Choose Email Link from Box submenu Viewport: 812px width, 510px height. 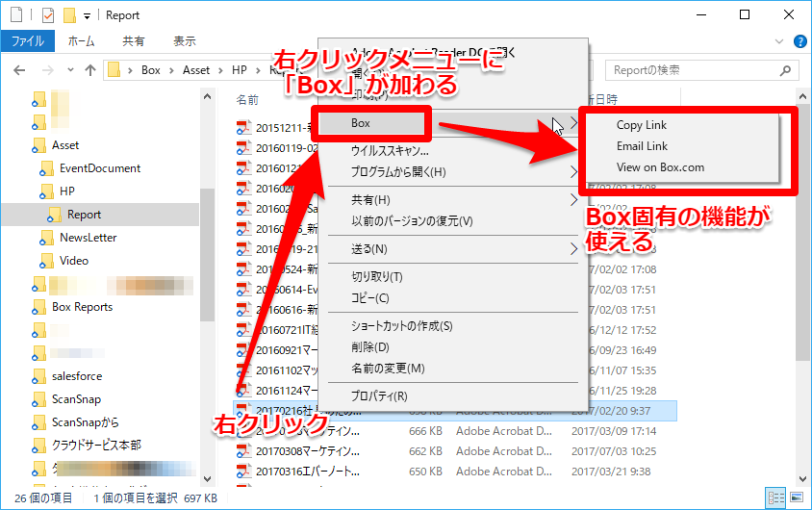coord(642,146)
